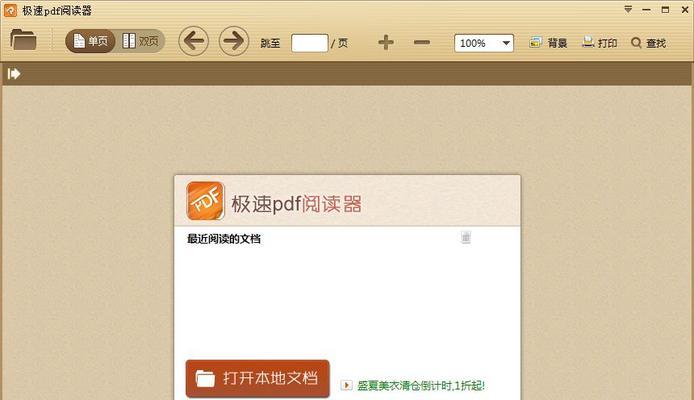Go to previous page with left arrow
694x400 pixels.
[x=193, y=41]
